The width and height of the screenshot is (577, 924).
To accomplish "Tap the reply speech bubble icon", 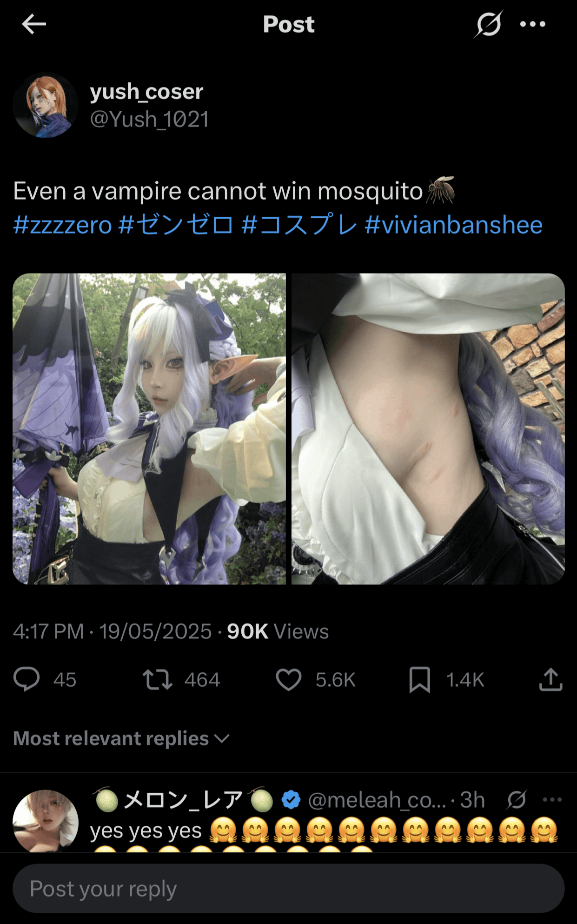I will coord(27,679).
